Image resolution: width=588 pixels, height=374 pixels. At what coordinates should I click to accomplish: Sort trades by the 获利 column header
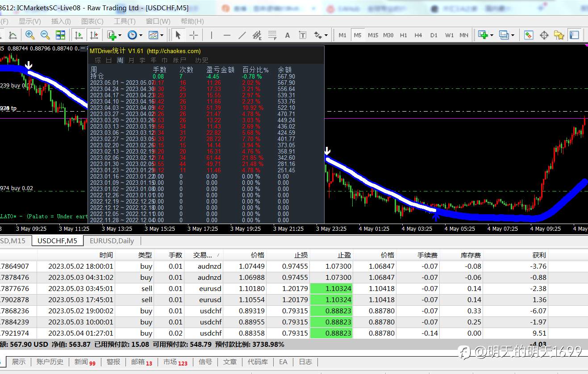click(x=539, y=255)
